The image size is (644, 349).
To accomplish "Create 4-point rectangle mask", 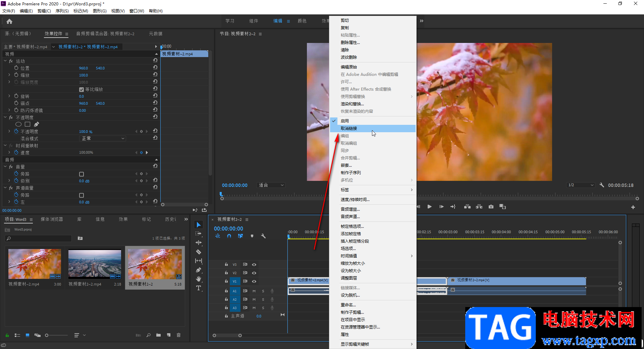I will 28,124.
